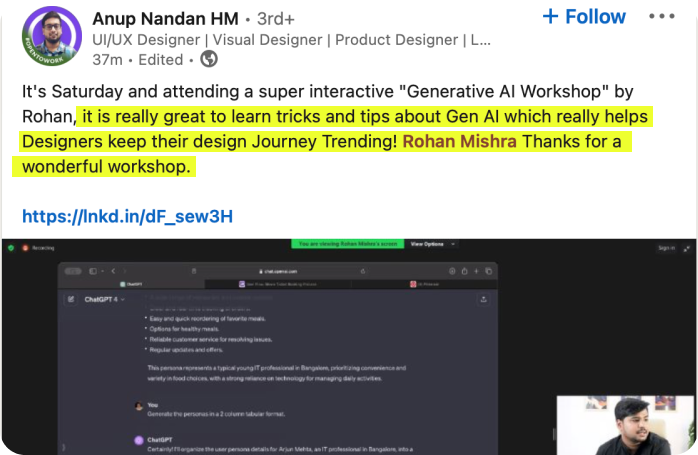This screenshot has height=455, width=698.
Task: Click the Rohan Mishra mention
Action: pos(460,141)
